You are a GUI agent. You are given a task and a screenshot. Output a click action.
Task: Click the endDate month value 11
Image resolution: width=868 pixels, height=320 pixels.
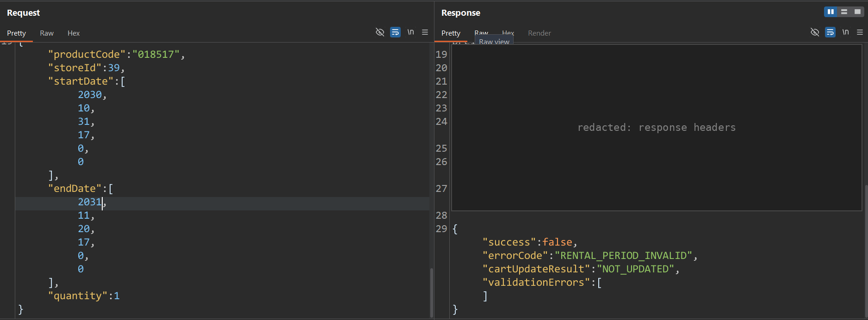84,215
